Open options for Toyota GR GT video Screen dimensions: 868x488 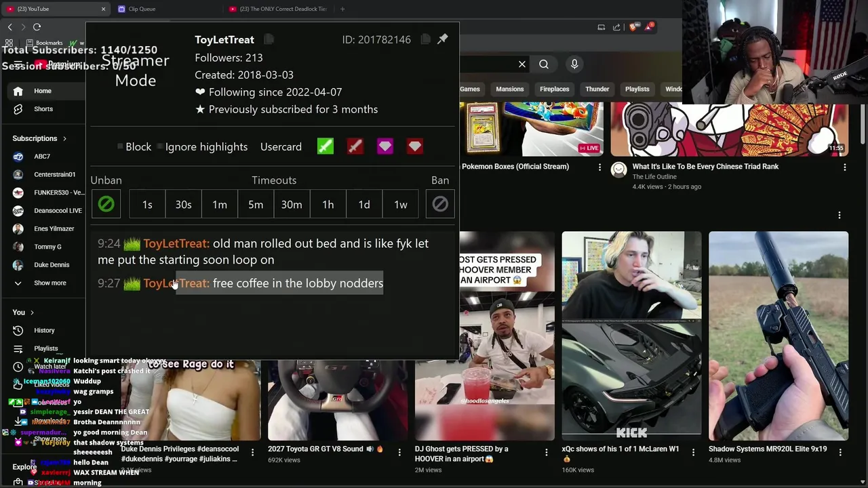[x=399, y=452]
